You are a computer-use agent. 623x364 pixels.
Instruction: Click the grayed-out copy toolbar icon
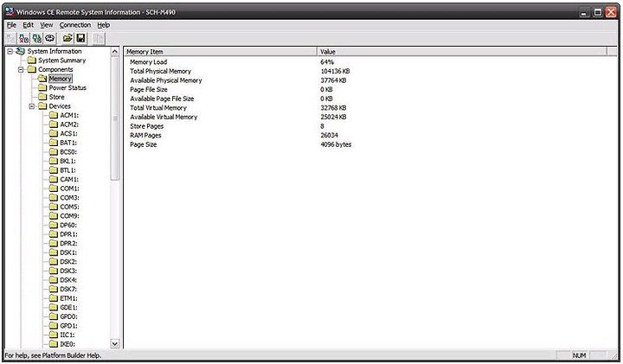point(99,38)
